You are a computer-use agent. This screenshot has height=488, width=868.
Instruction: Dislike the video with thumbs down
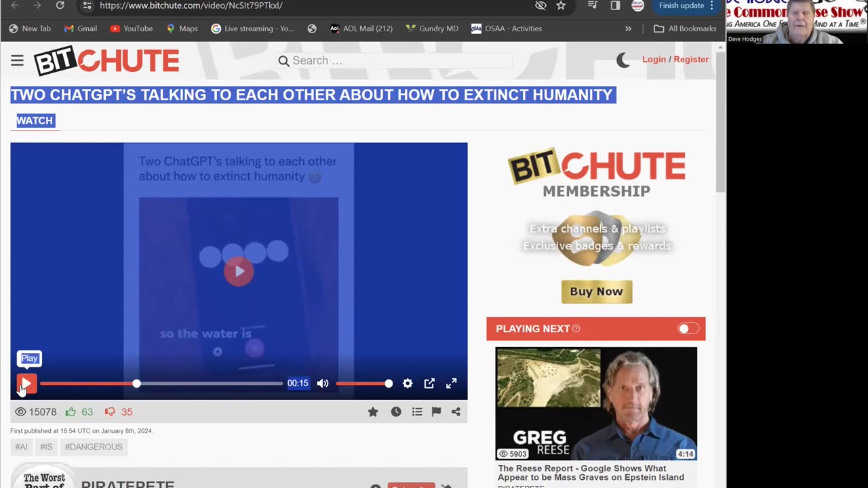pos(110,411)
